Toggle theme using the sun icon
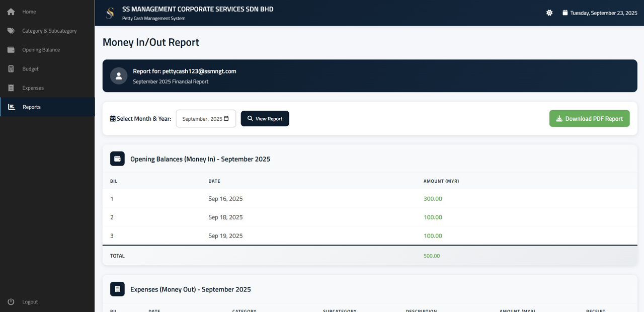 pyautogui.click(x=549, y=13)
